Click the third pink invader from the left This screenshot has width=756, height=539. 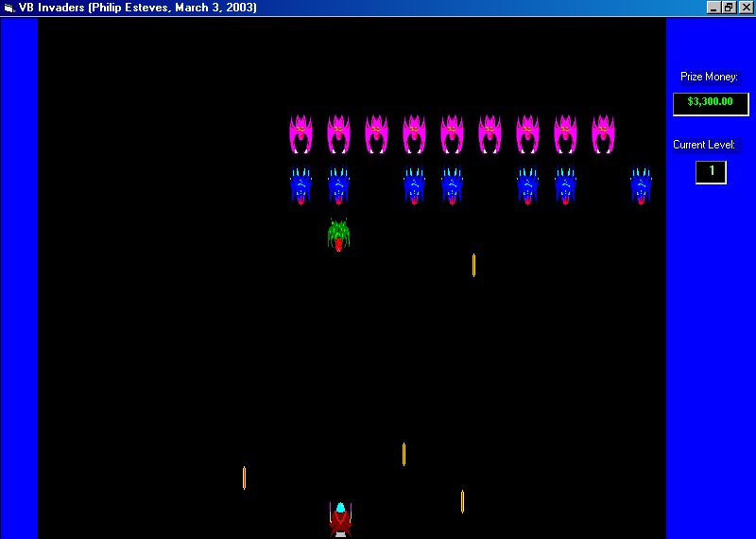(x=376, y=134)
